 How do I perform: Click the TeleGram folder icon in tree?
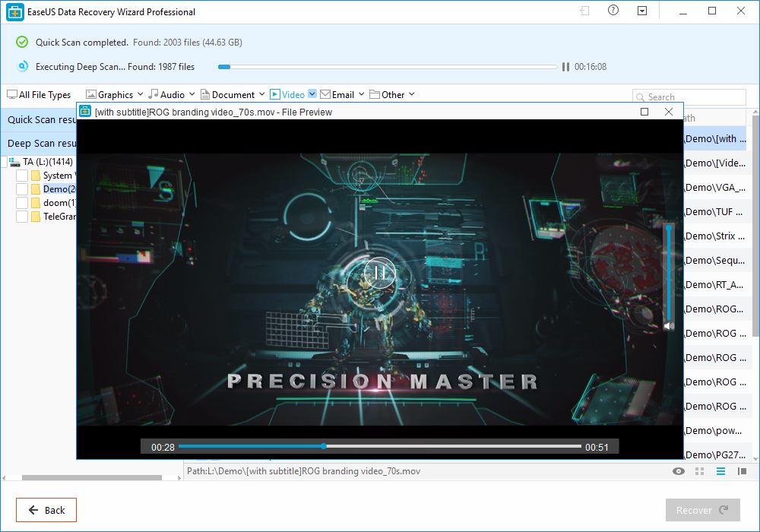tap(36, 216)
